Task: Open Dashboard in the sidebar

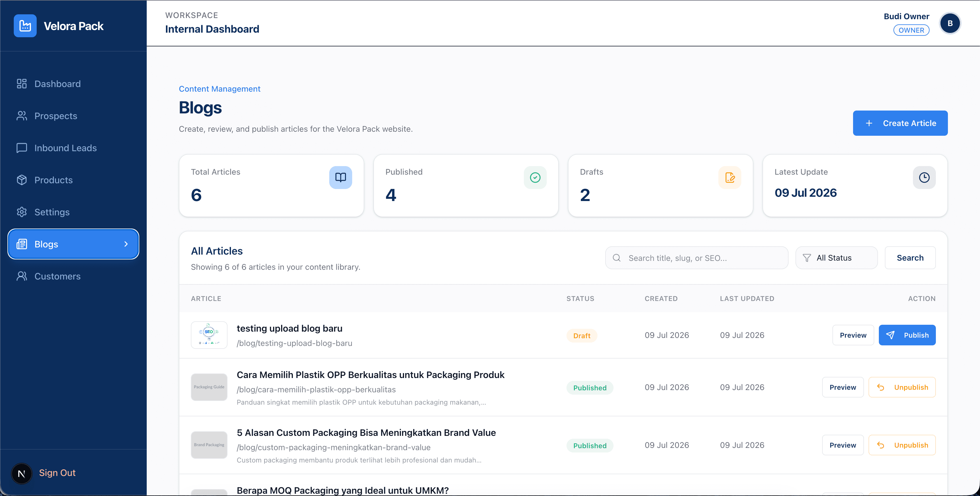Action: 73,84
